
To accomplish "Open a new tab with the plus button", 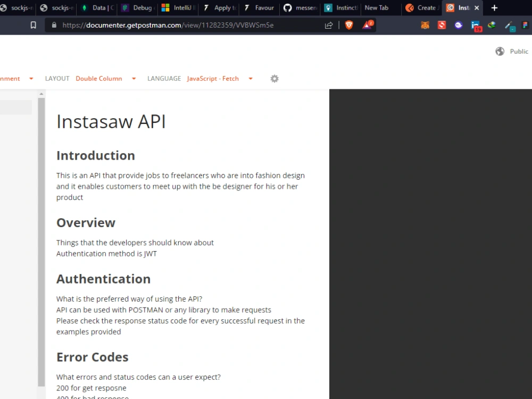I will [494, 7].
